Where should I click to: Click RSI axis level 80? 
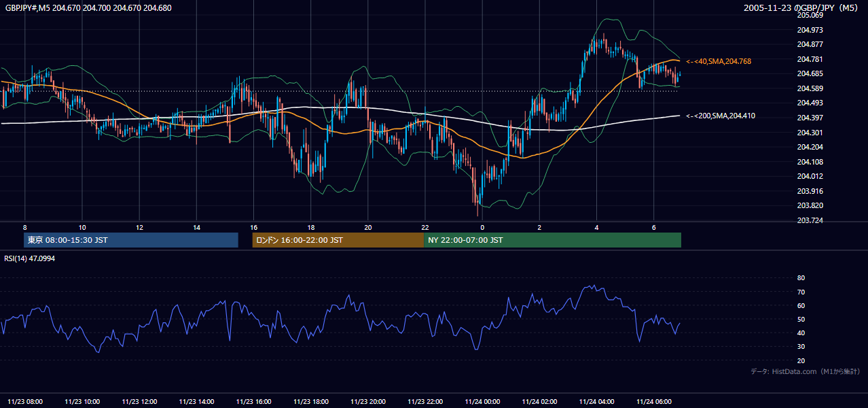click(801, 278)
